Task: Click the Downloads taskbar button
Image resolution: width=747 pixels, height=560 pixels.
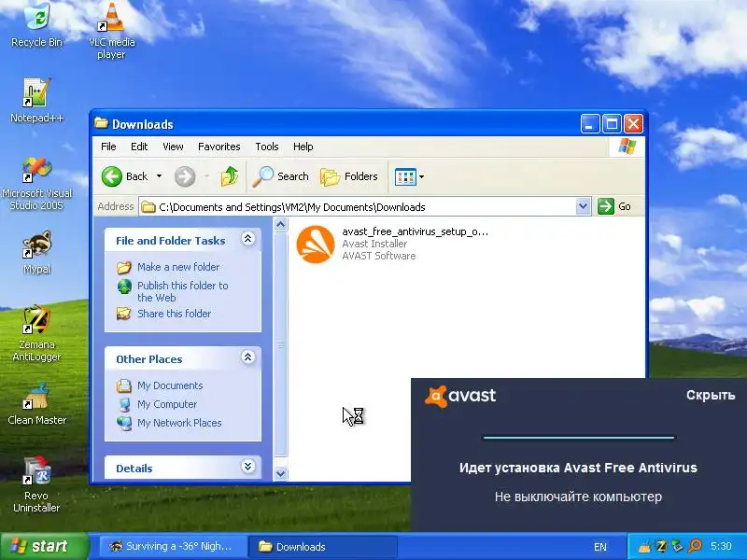Action: pos(323,547)
